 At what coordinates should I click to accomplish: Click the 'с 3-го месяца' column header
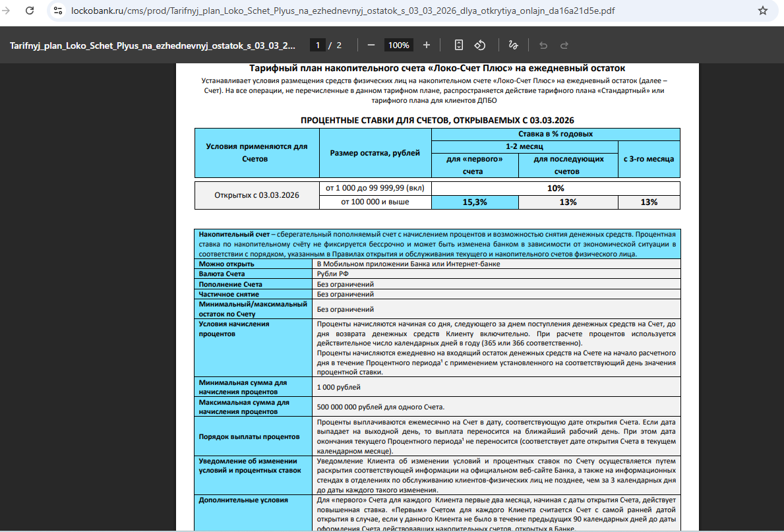[x=648, y=159]
